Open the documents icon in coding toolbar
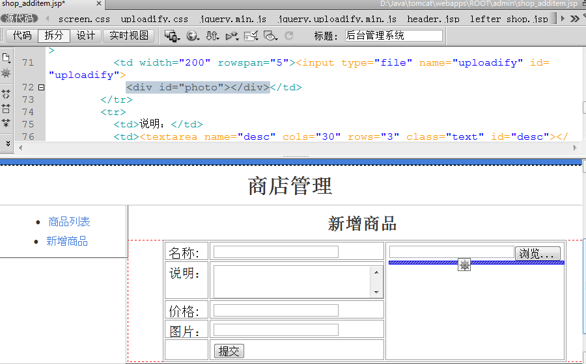 point(6,58)
